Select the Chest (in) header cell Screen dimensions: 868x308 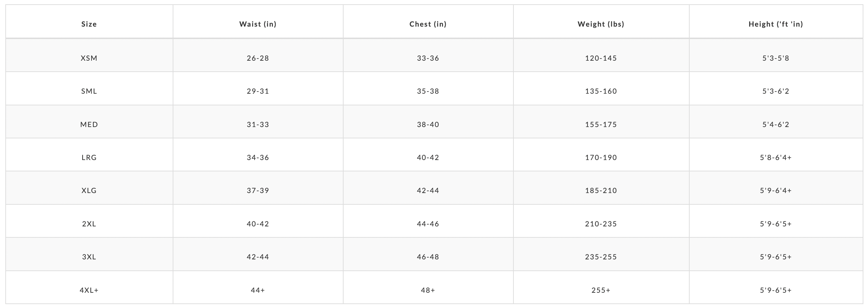click(x=428, y=24)
